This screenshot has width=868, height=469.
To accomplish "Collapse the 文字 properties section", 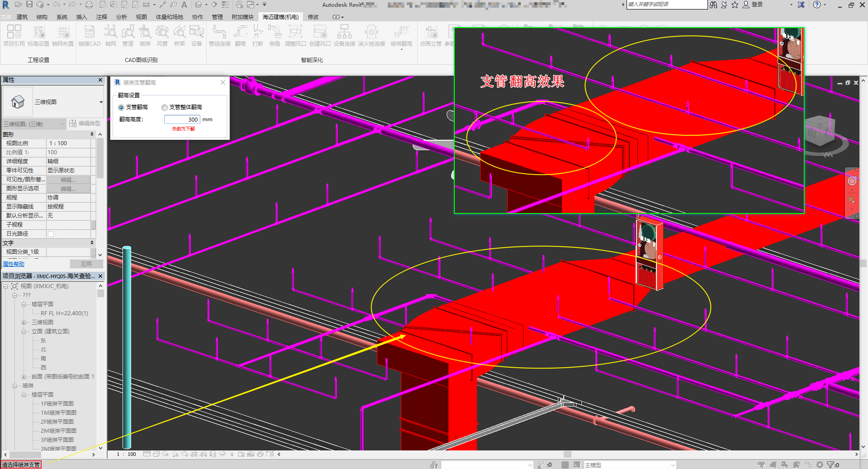I will 92,243.
